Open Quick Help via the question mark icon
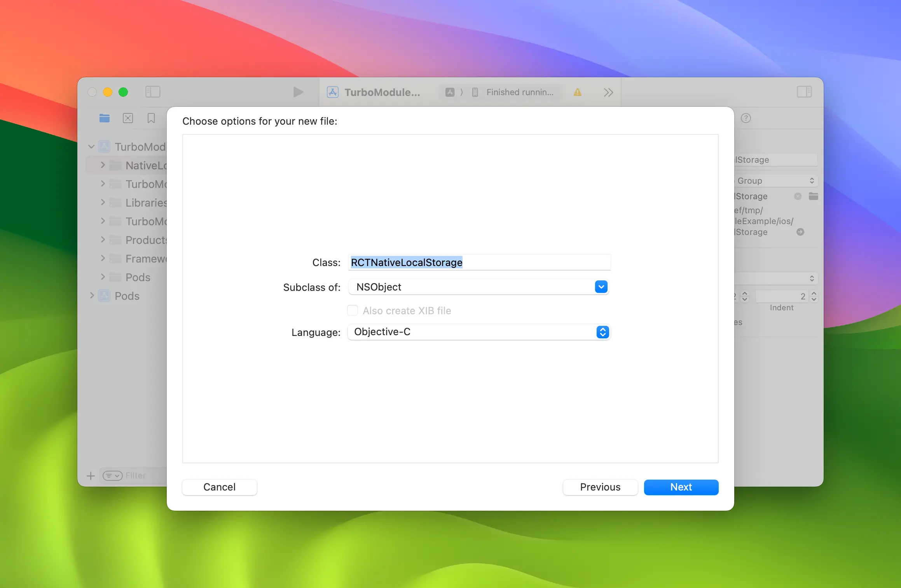This screenshot has height=588, width=901. click(x=746, y=118)
